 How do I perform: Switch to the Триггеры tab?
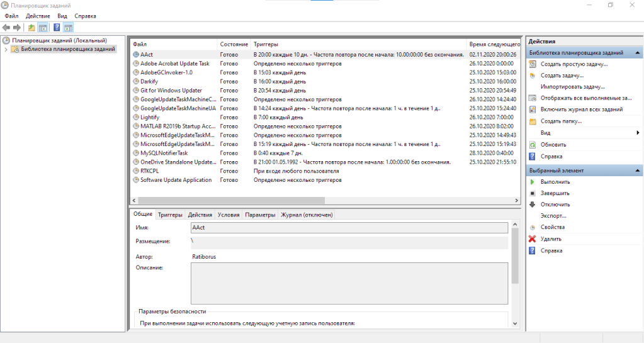tap(170, 215)
